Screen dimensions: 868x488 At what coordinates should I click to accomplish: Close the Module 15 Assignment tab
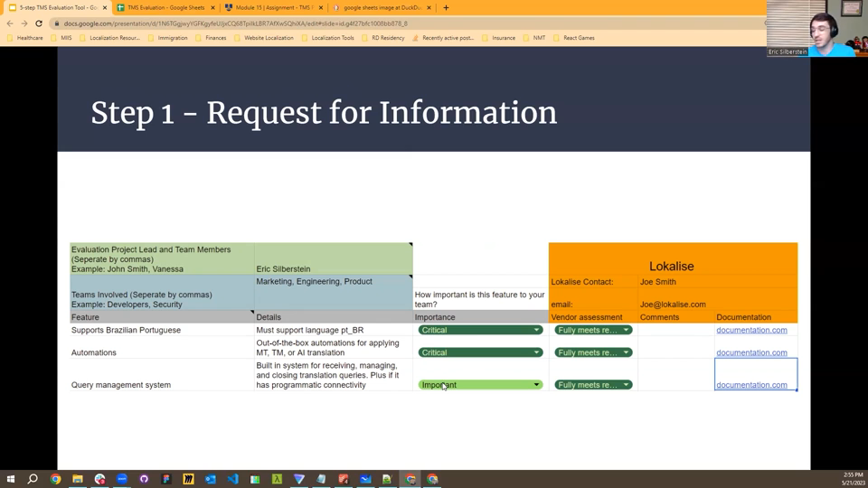point(320,8)
